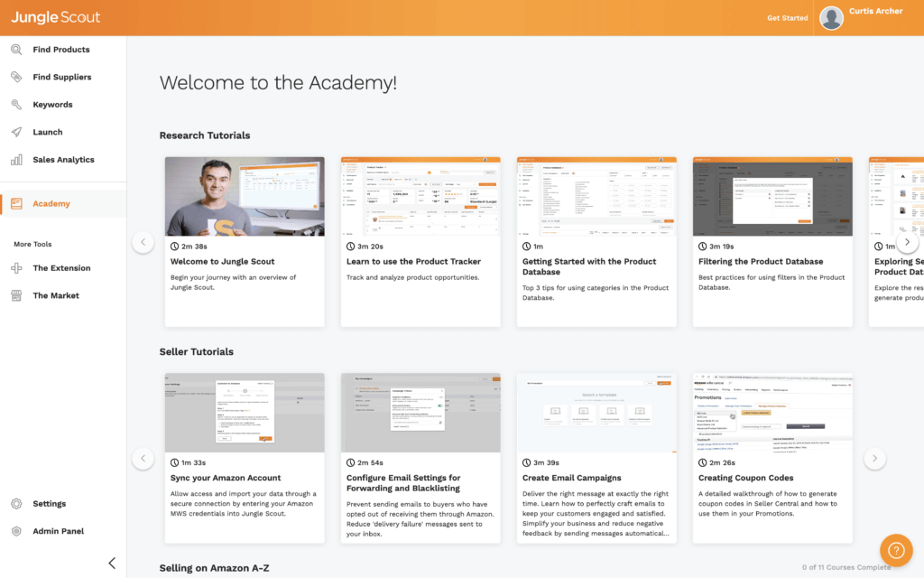The image size is (924, 578).
Task: Select the Academy sidebar item
Action: pos(50,203)
